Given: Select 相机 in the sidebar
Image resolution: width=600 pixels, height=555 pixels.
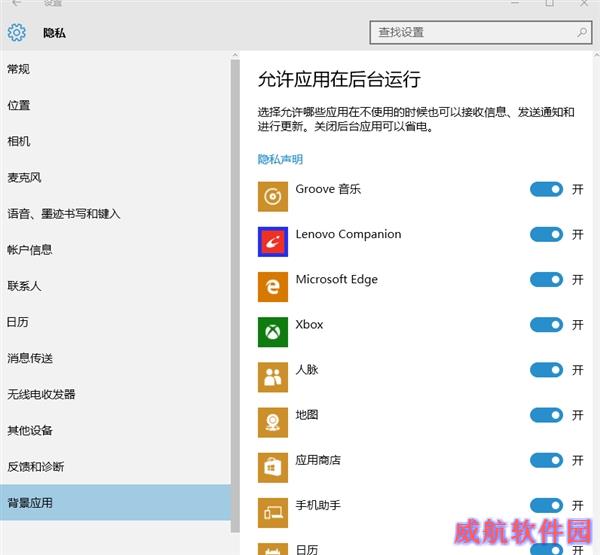Looking at the screenshot, I should 115,142.
